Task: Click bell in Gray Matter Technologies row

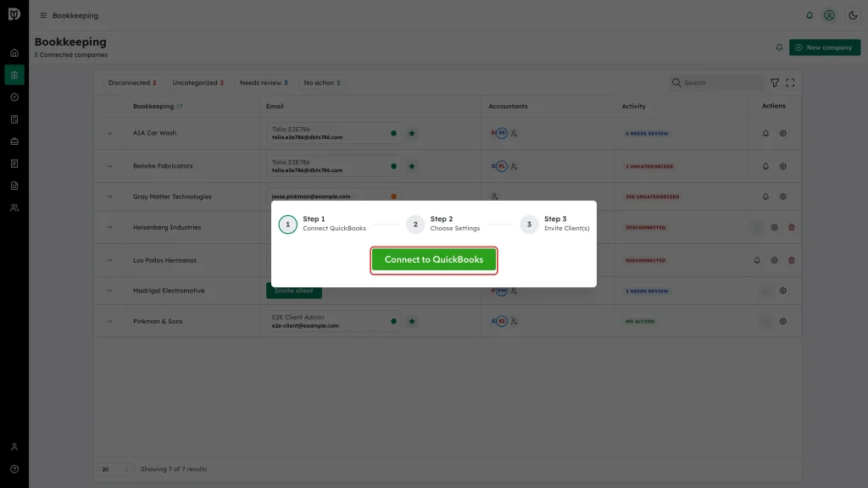Action: [x=765, y=197]
